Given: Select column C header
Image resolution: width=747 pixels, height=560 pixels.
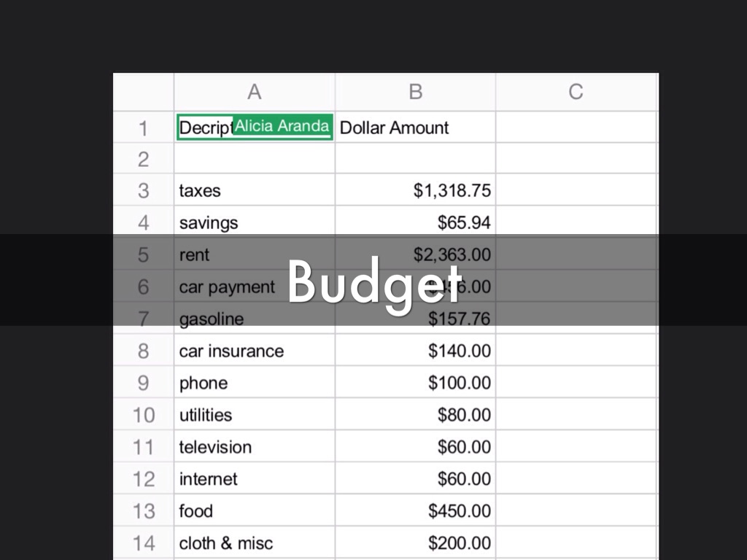Looking at the screenshot, I should coord(576,92).
